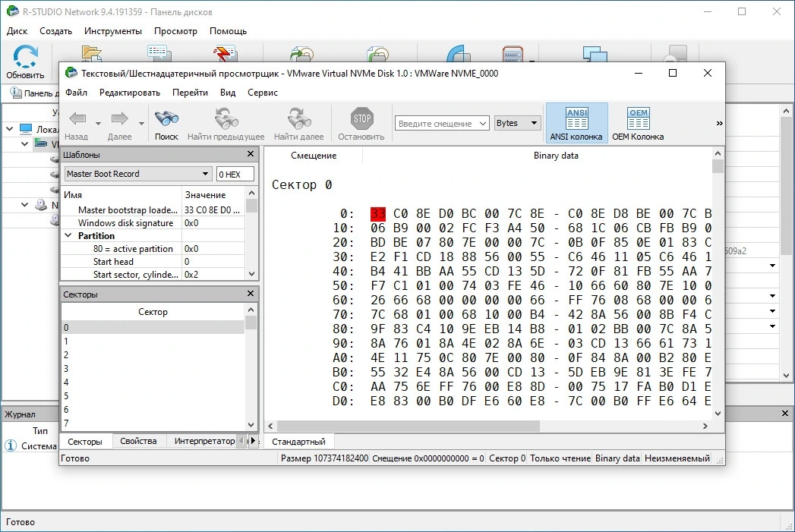Viewport: 795px width, 532px height.
Task: Open the Инструменты menu in main window
Action: (x=113, y=31)
